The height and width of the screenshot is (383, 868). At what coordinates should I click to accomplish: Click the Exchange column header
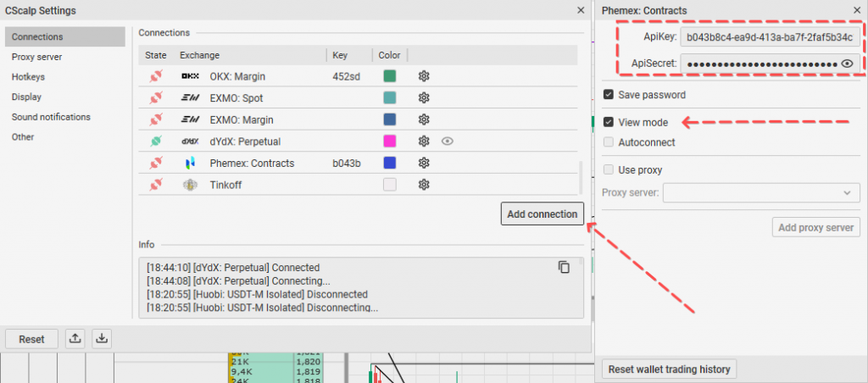tap(199, 55)
